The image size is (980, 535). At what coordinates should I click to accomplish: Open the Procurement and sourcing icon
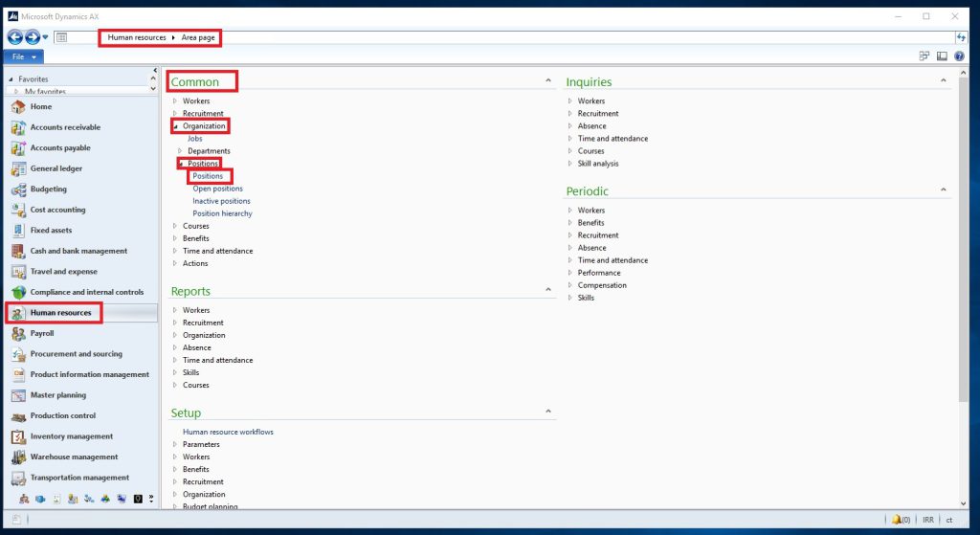click(18, 354)
